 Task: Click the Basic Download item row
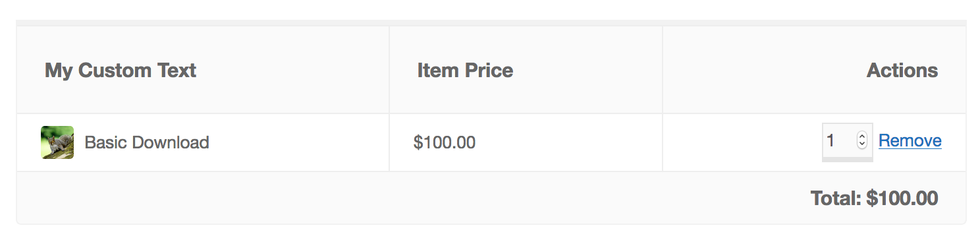(x=491, y=142)
